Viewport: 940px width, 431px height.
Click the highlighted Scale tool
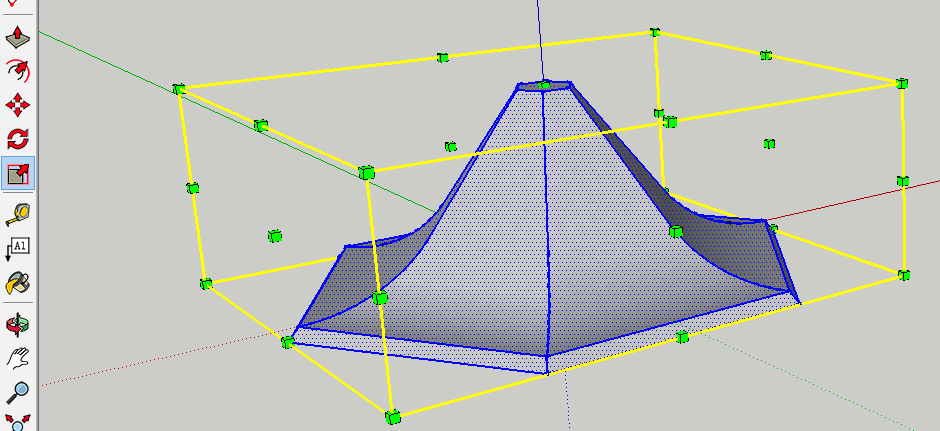click(18, 173)
